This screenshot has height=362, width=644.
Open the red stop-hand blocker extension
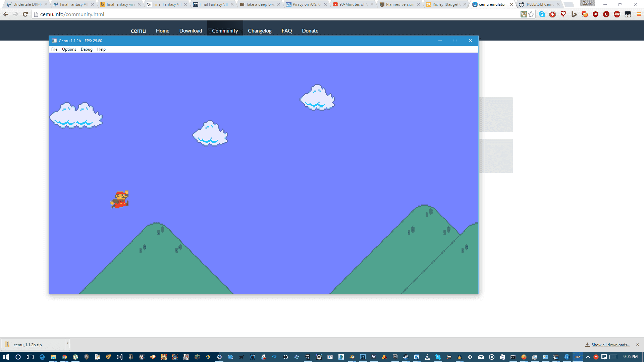(x=553, y=14)
